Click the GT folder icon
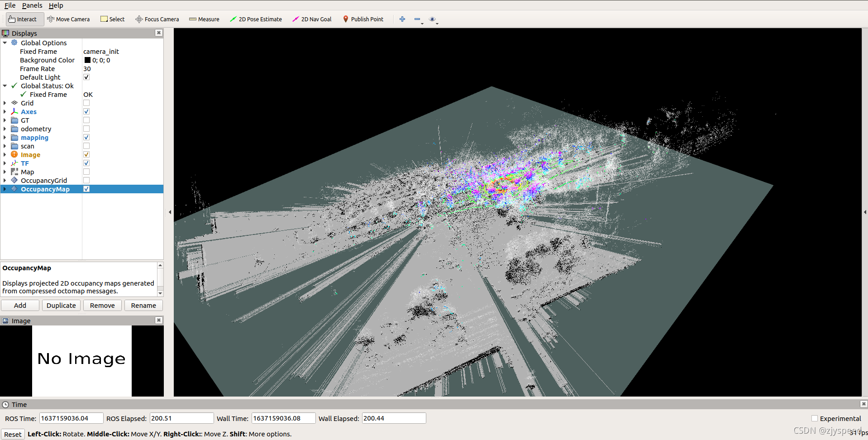Viewport: 868px width, 440px height. point(14,120)
